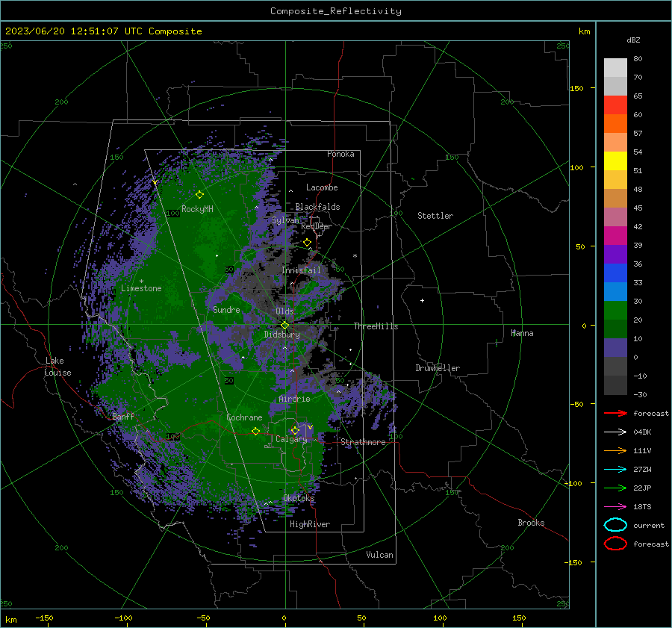Click the Calgary city label
Screen dimensions: 672x628
[x=291, y=439]
